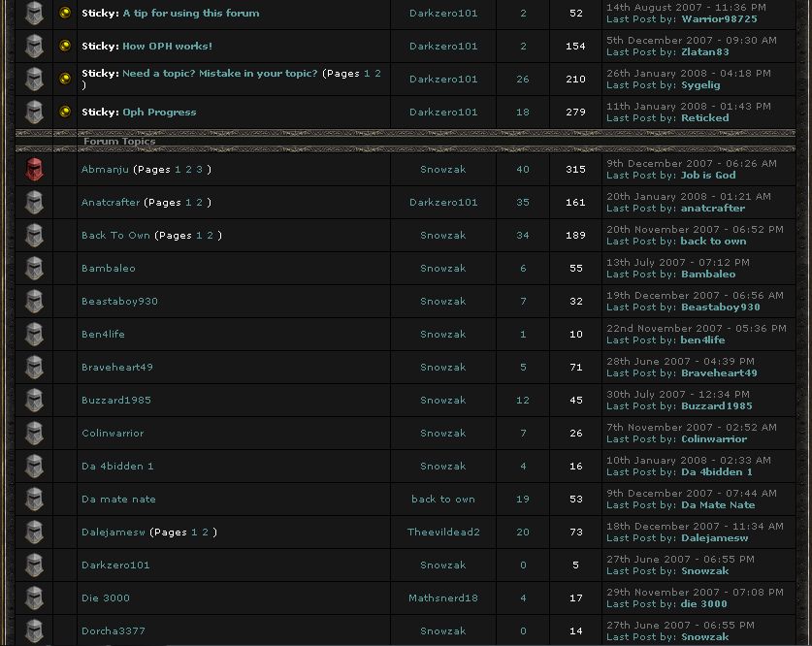This screenshot has width=812, height=646.
Task: View author Theevildead2 profile
Action: [x=443, y=533]
